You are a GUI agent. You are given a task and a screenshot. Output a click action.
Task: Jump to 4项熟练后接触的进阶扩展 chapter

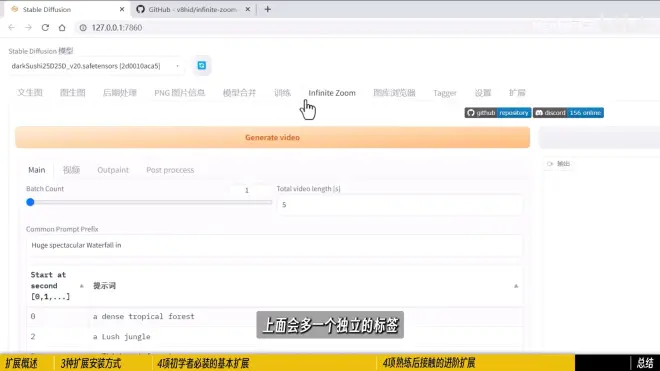click(429, 363)
